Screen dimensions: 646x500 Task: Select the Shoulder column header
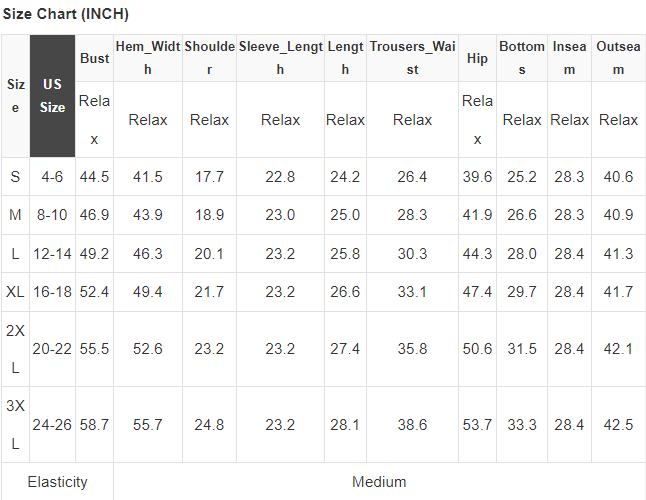coord(209,58)
